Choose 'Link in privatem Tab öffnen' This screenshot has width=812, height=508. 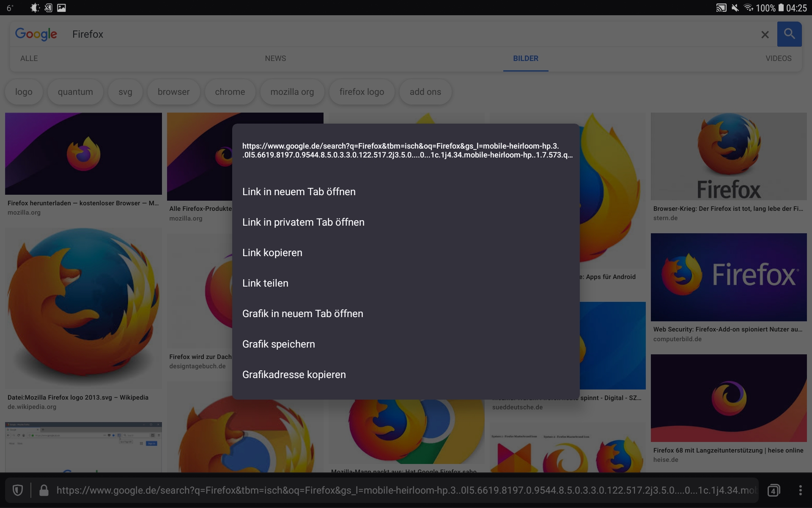[x=303, y=222]
